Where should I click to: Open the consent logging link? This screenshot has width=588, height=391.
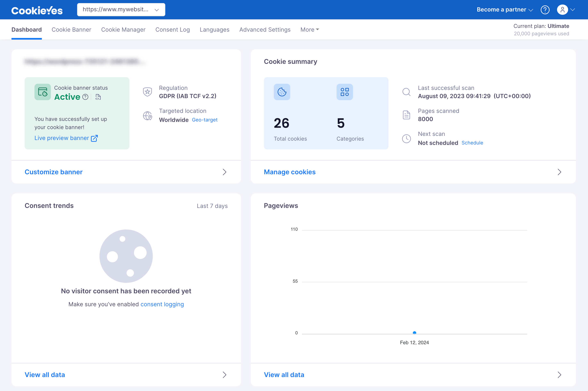click(162, 304)
